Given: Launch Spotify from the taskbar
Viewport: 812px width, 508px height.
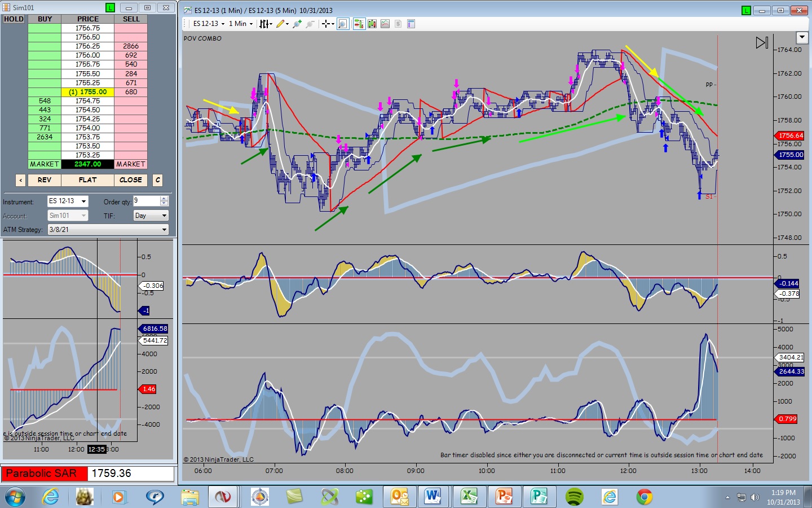Looking at the screenshot, I should pos(574,497).
